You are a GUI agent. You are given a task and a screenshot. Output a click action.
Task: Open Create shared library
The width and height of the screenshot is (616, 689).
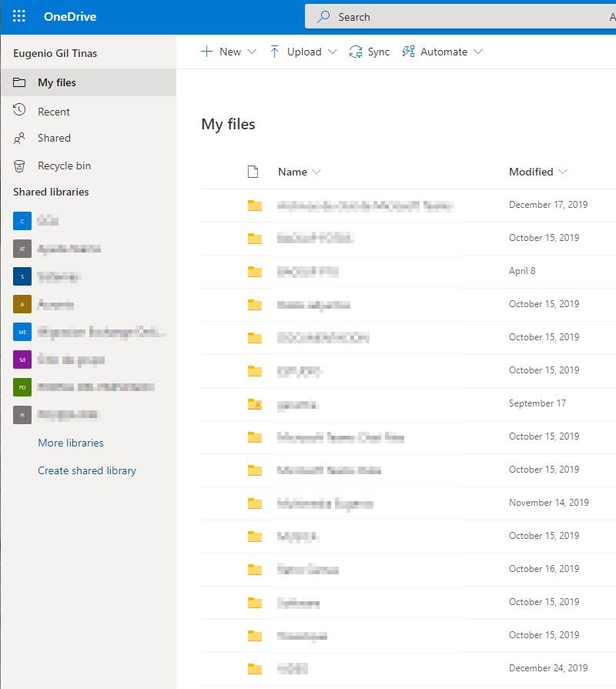(87, 470)
